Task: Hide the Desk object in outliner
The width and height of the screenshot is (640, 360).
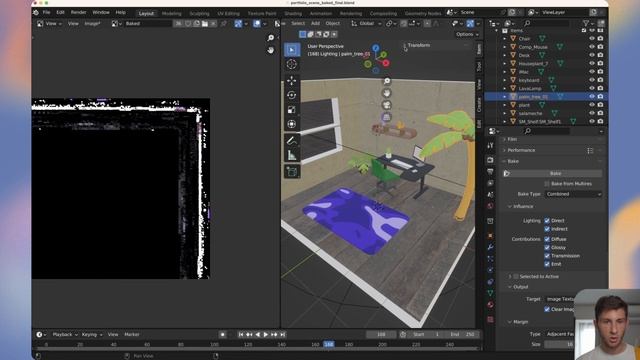Action: (x=592, y=55)
